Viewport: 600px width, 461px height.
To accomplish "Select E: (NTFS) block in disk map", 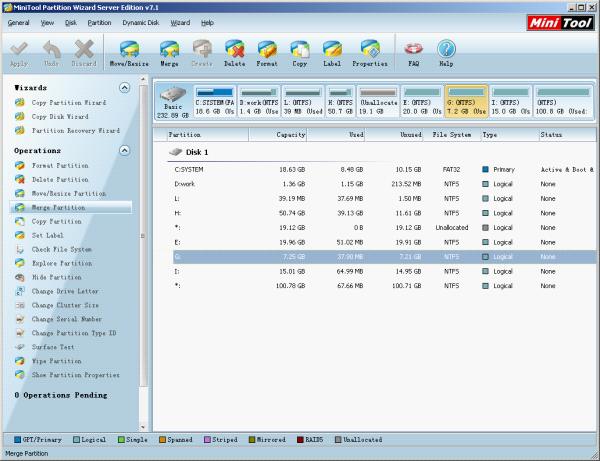I will click(x=422, y=101).
